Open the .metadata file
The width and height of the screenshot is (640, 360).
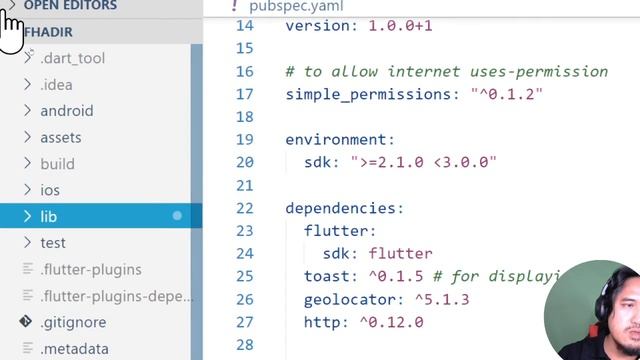point(75,349)
